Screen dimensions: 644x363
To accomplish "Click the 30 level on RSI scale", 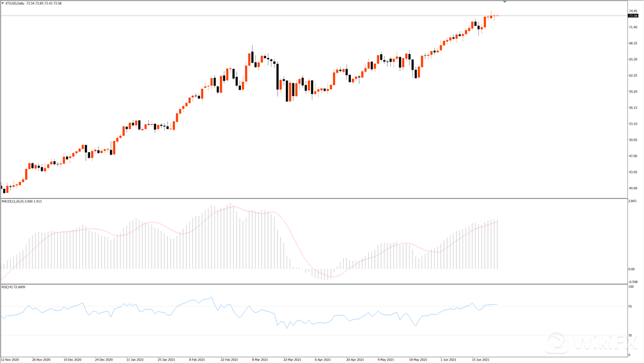I will (x=630, y=335).
